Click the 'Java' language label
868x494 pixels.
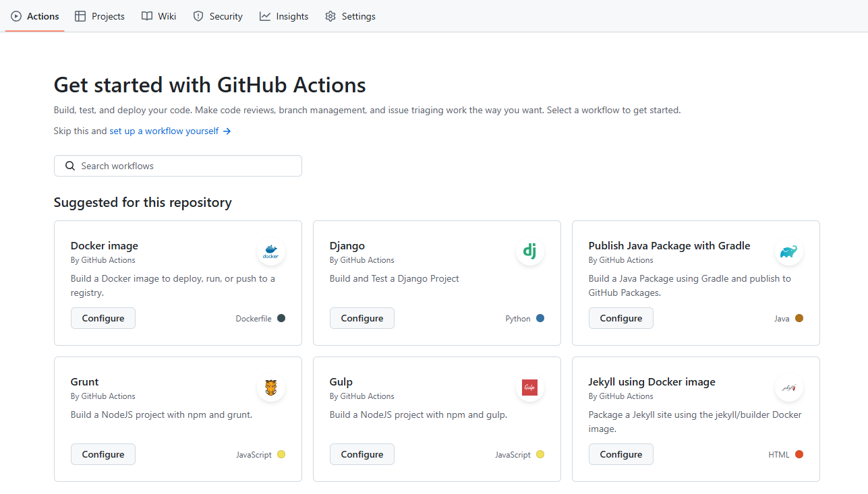click(x=782, y=319)
